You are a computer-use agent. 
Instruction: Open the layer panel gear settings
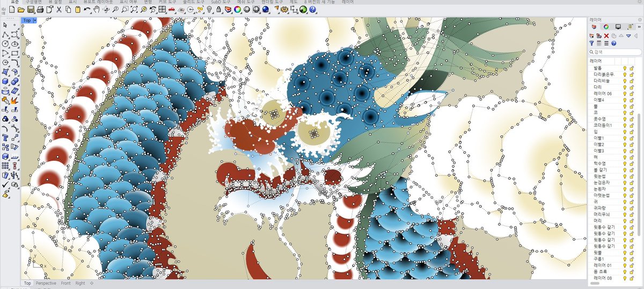tap(640, 20)
